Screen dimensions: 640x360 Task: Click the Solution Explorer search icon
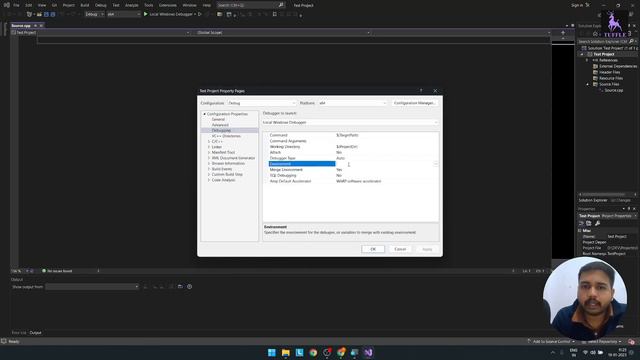pyautogui.click(x=631, y=41)
